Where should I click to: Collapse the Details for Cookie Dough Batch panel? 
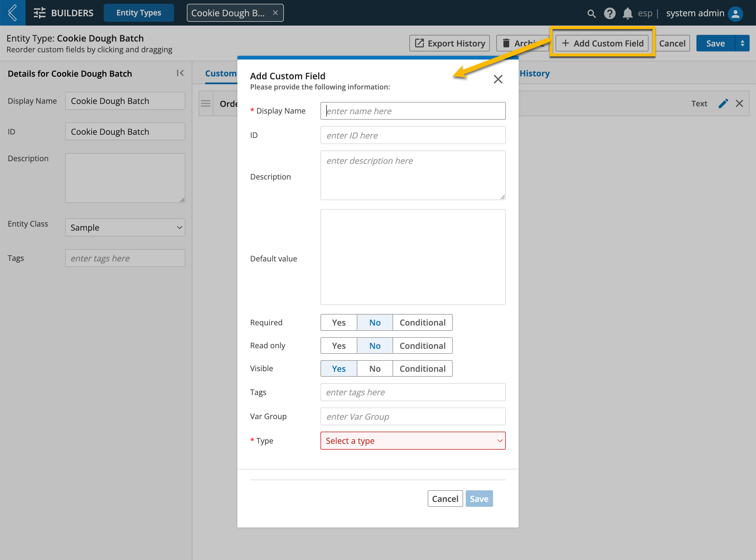point(180,73)
